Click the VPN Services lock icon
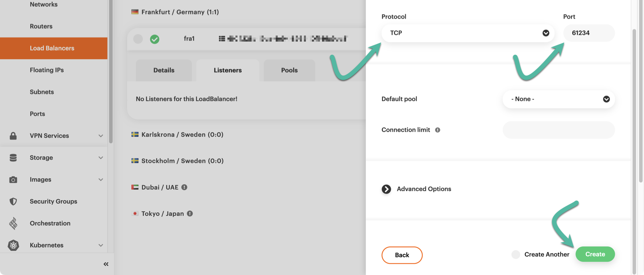Screen dimensions: 644x275 pos(13,136)
